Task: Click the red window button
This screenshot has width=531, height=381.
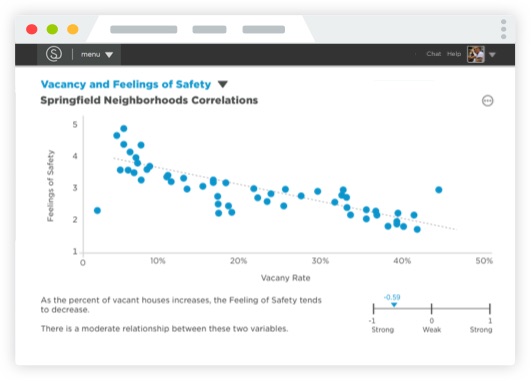Action: pyautogui.click(x=32, y=29)
